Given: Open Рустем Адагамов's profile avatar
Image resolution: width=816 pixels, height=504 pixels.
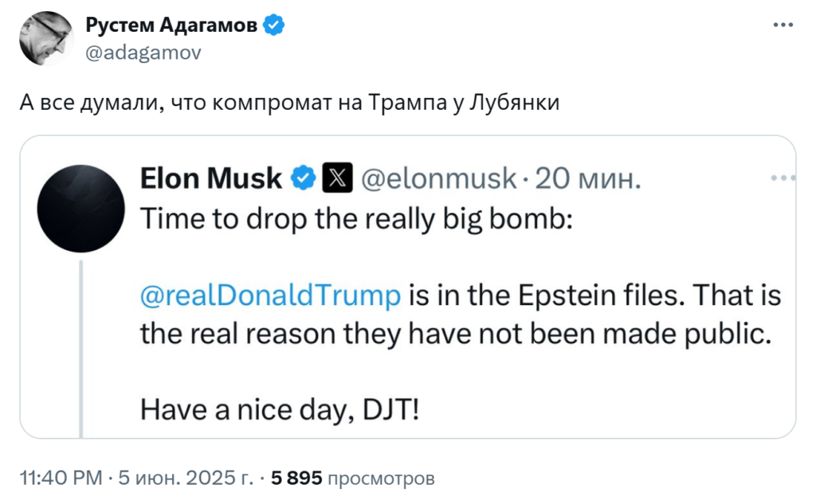Looking at the screenshot, I should 46,38.
